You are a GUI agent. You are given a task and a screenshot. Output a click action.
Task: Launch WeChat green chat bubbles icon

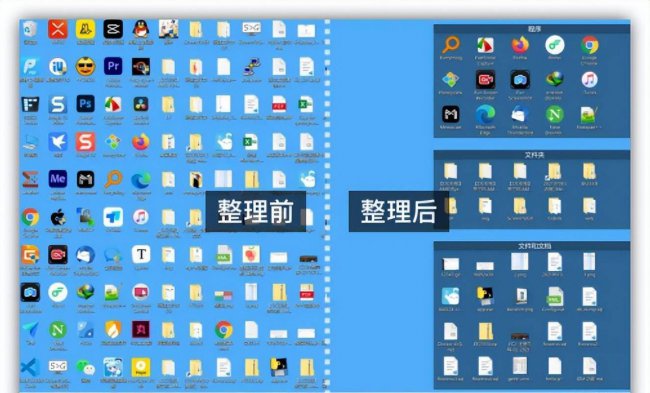pyautogui.click(x=85, y=368)
